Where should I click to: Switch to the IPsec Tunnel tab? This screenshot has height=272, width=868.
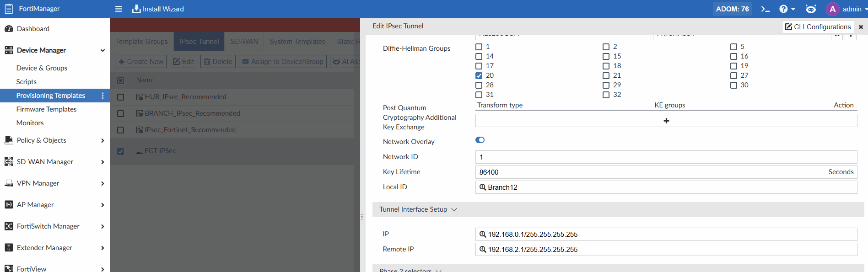tap(199, 41)
